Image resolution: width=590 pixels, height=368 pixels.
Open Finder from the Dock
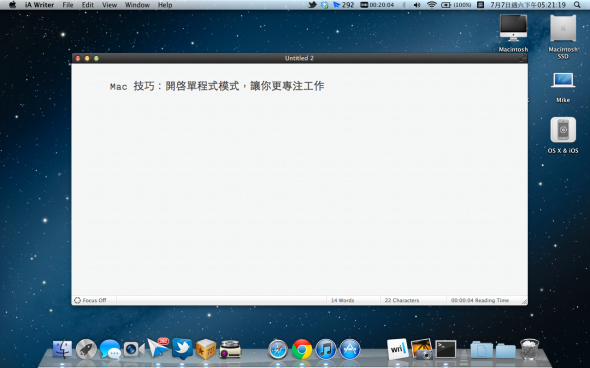click(x=62, y=349)
